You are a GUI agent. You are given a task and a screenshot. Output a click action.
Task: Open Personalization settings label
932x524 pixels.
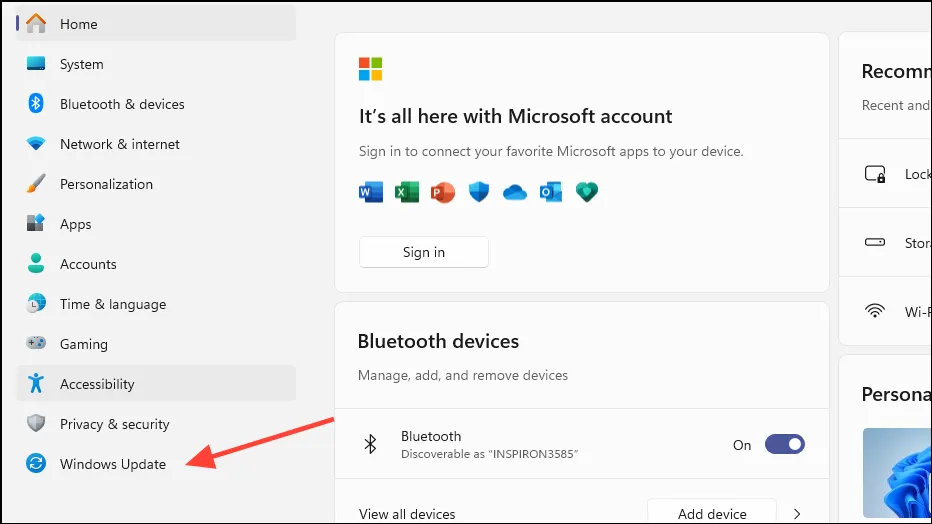(106, 184)
